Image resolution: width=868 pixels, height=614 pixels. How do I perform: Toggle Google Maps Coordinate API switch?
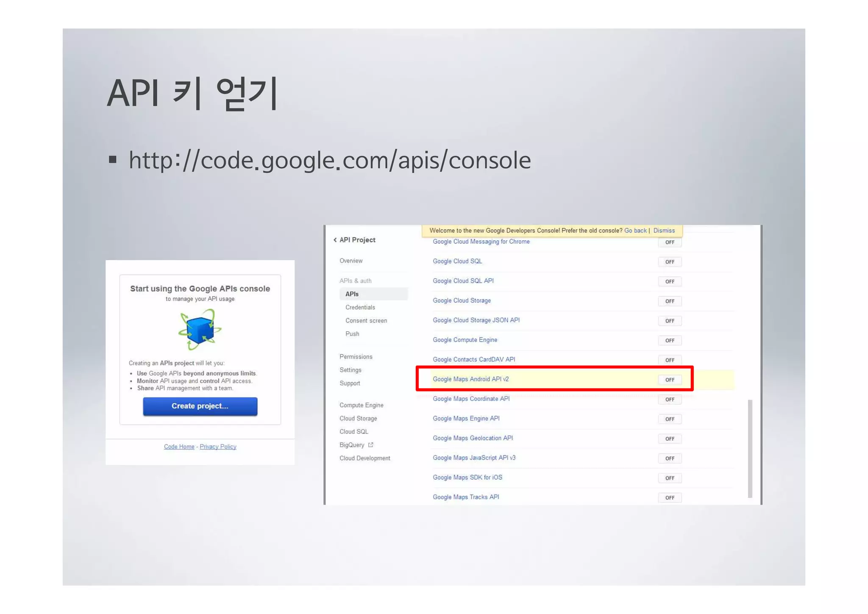click(x=670, y=399)
